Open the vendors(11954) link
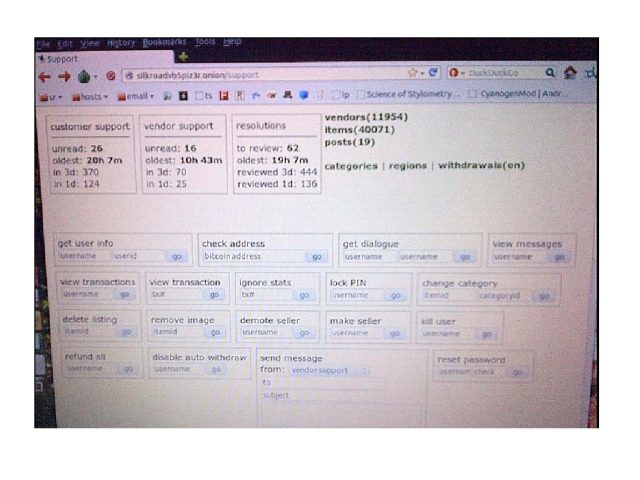Viewport: 640px width, 480px height. click(x=366, y=117)
